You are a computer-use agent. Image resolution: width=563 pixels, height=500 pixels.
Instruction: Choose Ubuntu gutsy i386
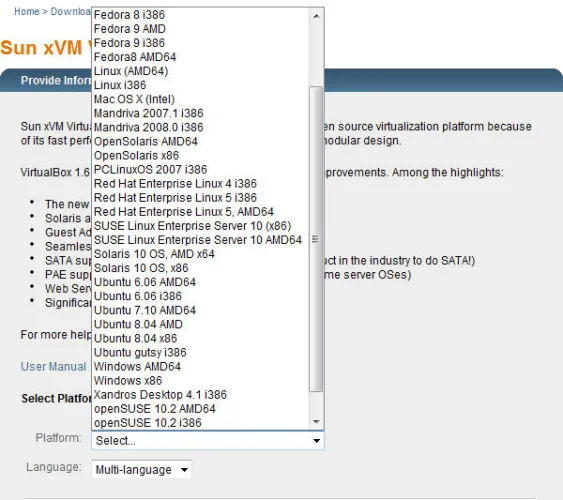pyautogui.click(x=200, y=352)
